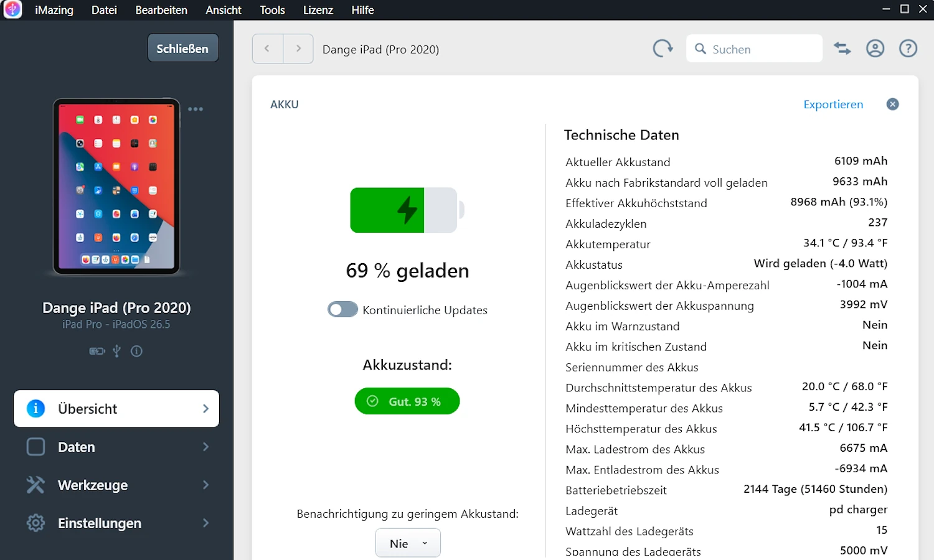Click the Dange iPad (Pro 2020) breadcrumb title

(x=380, y=49)
